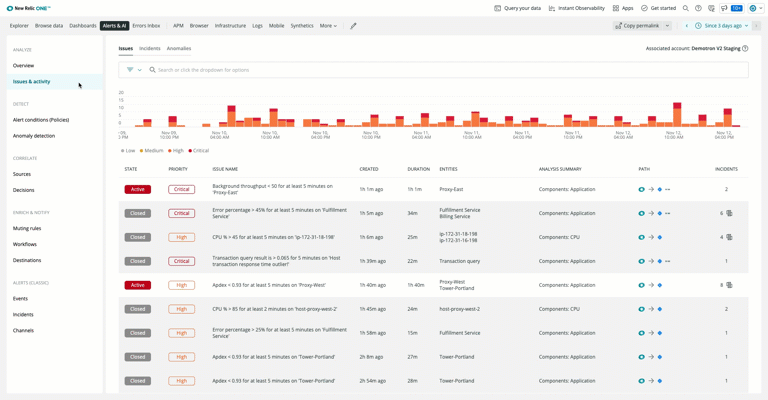Open the announcements megaphone with 10+ badge
The image size is (768, 400).
tap(732, 8)
